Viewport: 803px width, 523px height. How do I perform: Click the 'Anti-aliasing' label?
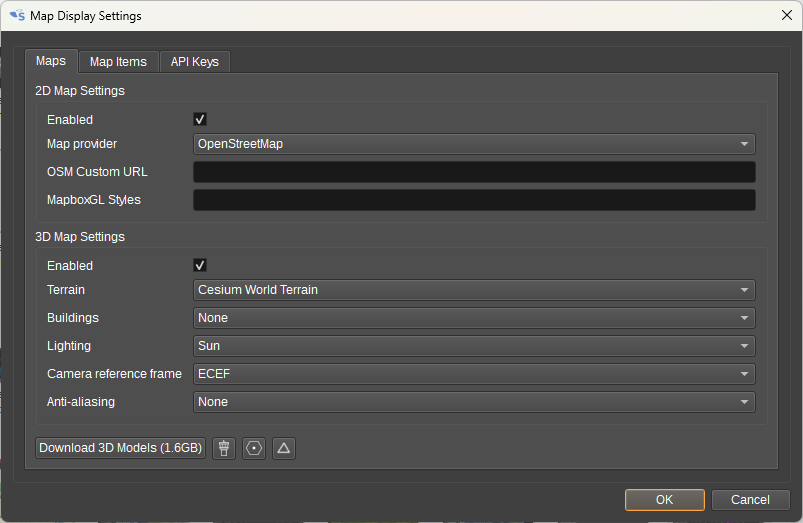pyautogui.click(x=81, y=402)
